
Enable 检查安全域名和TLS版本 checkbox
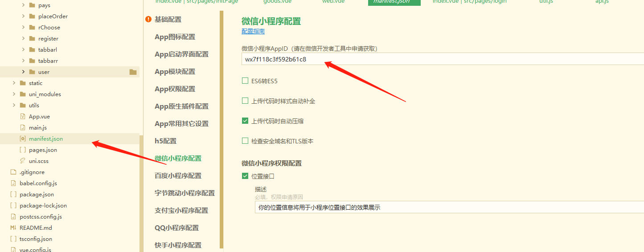pyautogui.click(x=245, y=141)
